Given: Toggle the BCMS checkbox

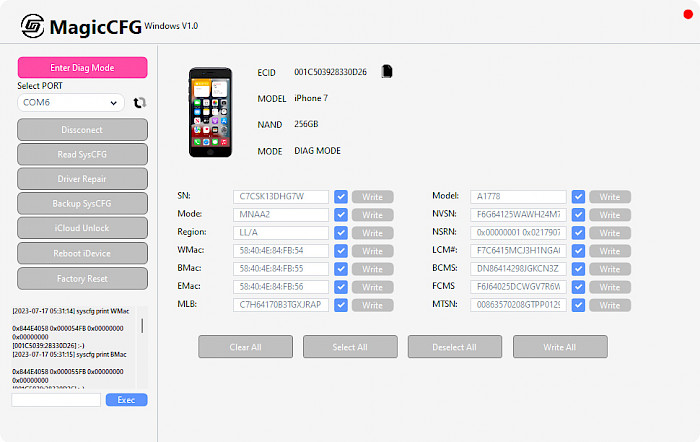Looking at the screenshot, I should coord(578,269).
